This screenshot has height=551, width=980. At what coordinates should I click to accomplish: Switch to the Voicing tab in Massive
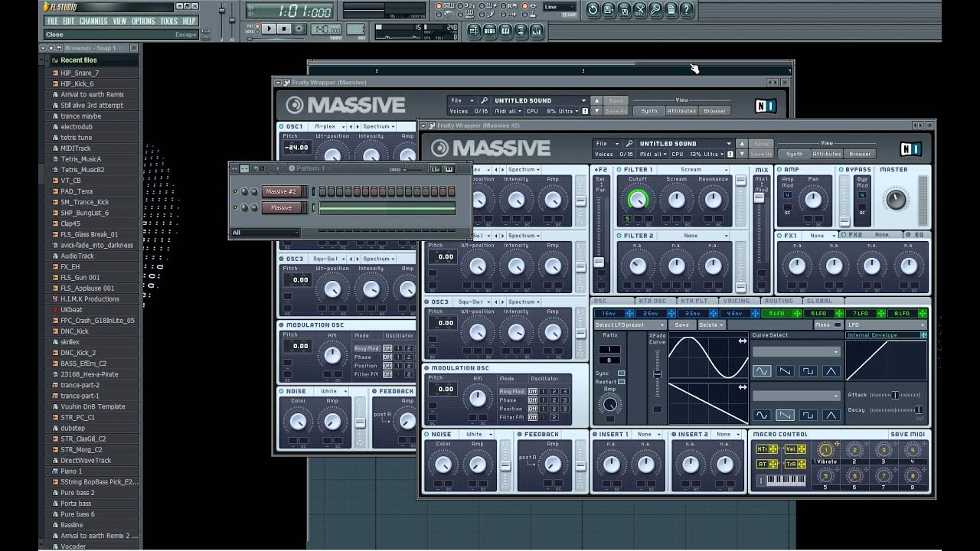pyautogui.click(x=737, y=301)
